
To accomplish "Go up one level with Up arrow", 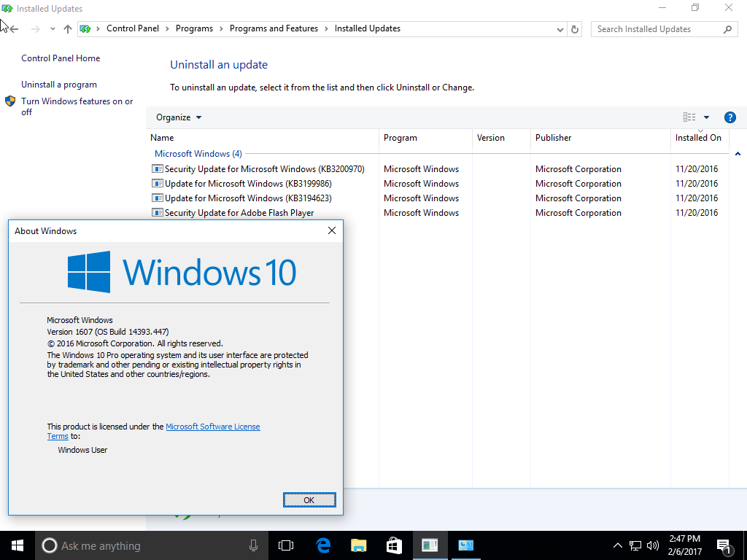I will pyautogui.click(x=68, y=29).
